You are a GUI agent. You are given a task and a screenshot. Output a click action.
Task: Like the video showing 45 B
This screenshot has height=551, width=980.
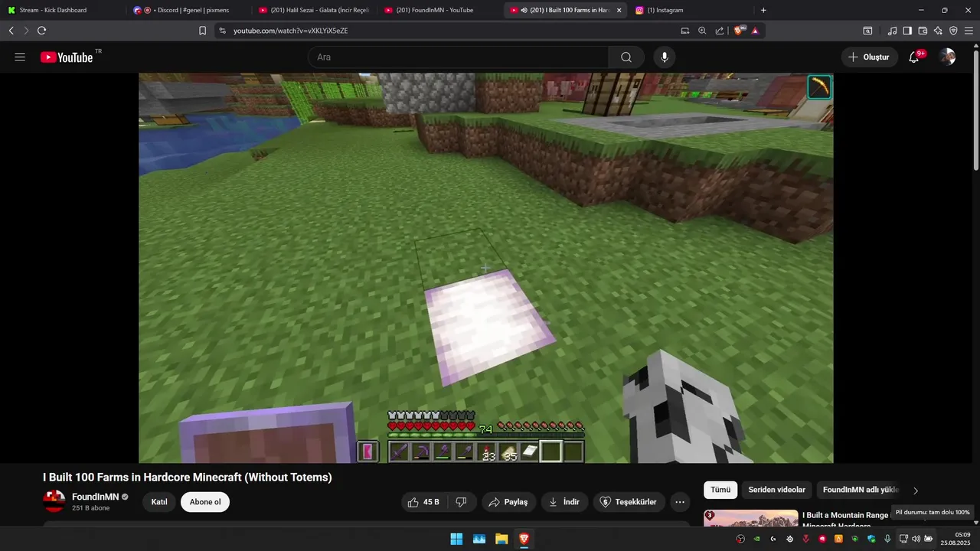coord(423,502)
